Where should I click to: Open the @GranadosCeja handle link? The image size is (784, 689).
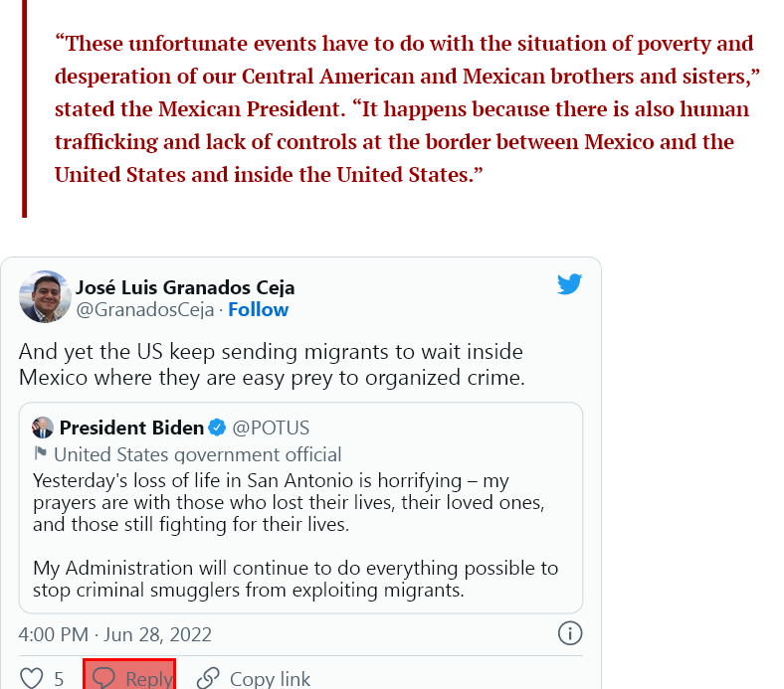pyautogui.click(x=144, y=309)
